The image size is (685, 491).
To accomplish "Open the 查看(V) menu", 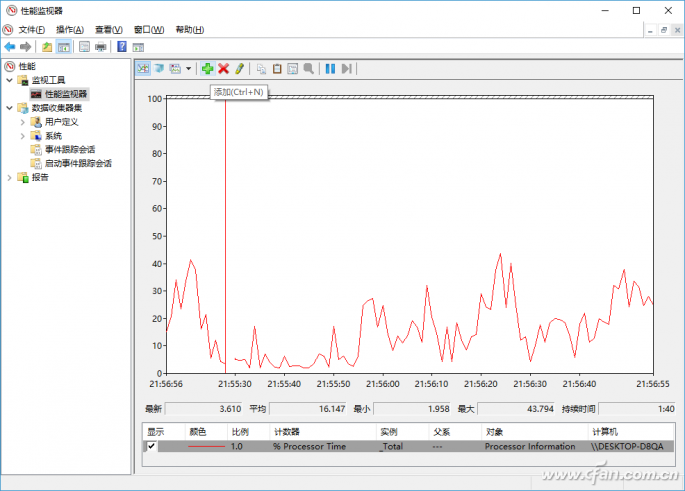I will click(x=108, y=30).
